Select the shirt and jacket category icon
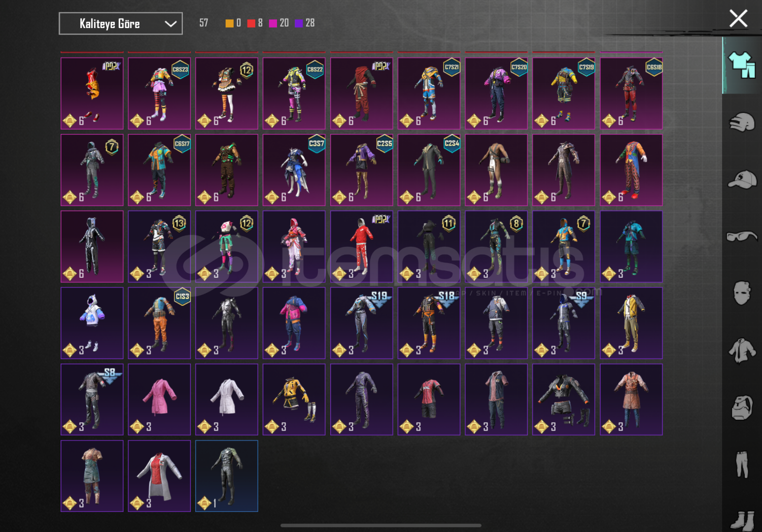Viewport: 762px width, 532px height. (x=742, y=350)
